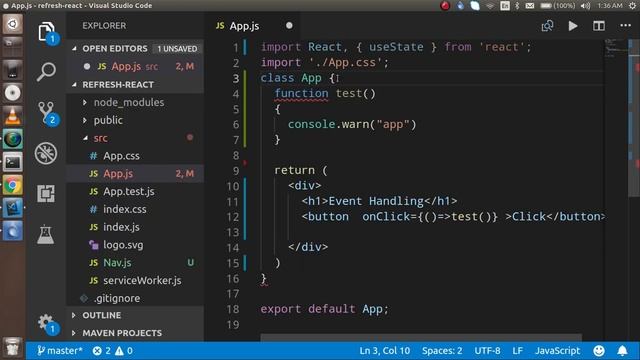Open the Extensions view in activity bar

(46, 193)
